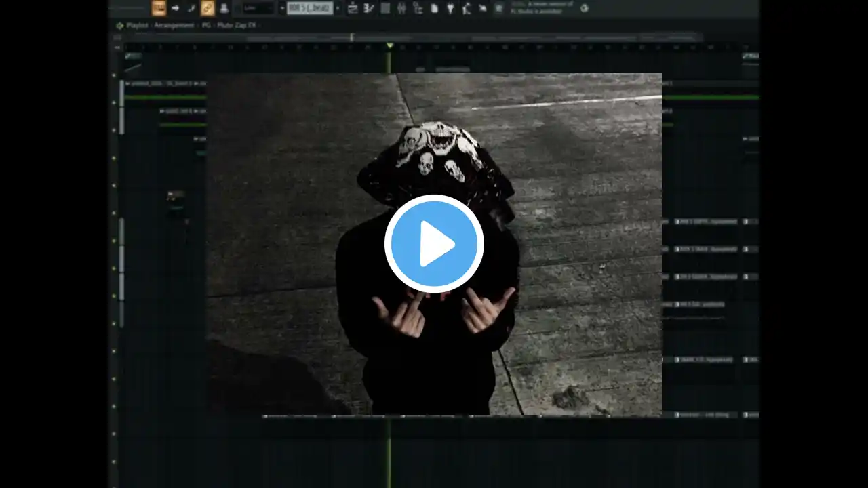The image size is (868, 488).
Task: Click the round icon right of news panel
Action: [585, 8]
